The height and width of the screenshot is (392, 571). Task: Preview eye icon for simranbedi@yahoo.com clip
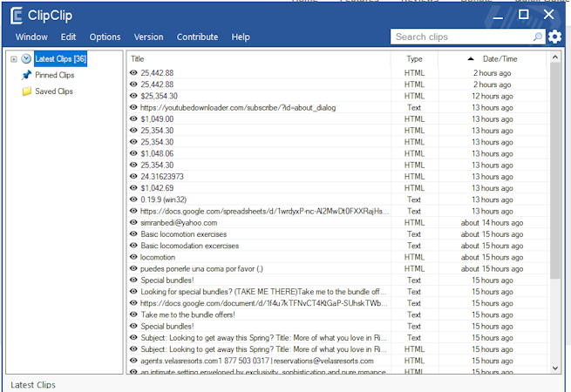[x=133, y=222]
